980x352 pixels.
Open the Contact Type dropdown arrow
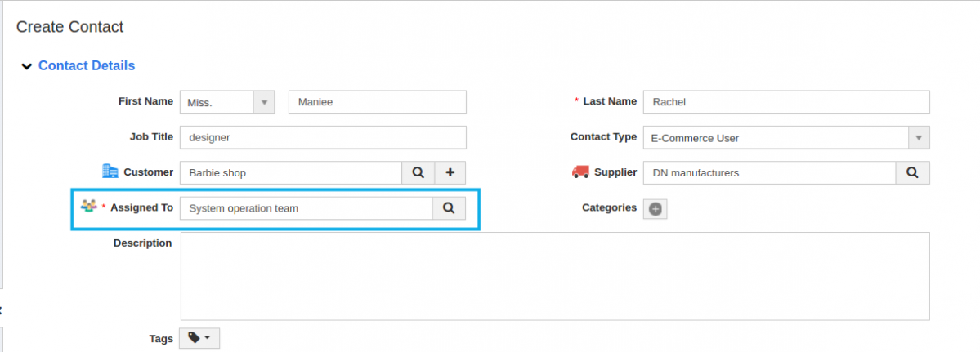coord(918,137)
